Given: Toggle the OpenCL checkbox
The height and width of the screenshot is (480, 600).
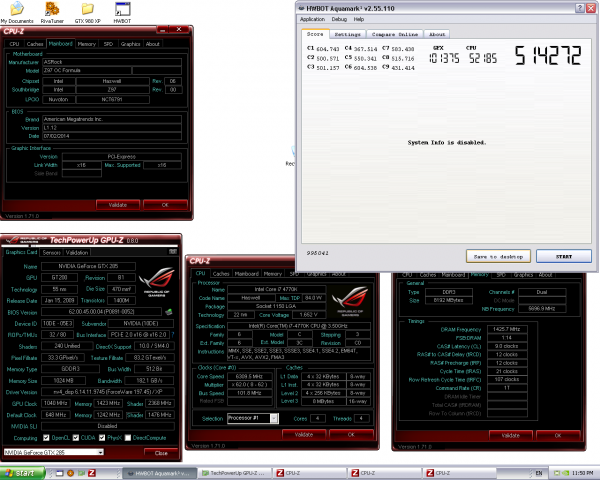Looking at the screenshot, I should pyautogui.click(x=46, y=438).
